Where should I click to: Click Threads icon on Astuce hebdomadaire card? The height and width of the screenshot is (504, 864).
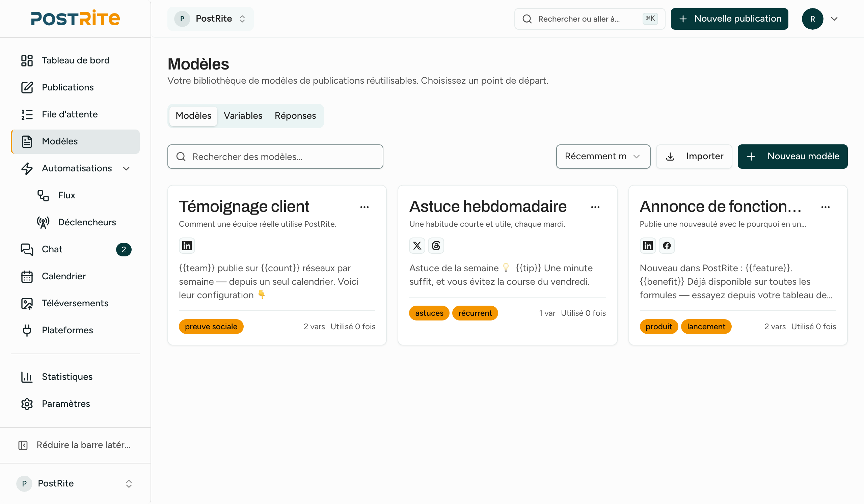(x=436, y=246)
